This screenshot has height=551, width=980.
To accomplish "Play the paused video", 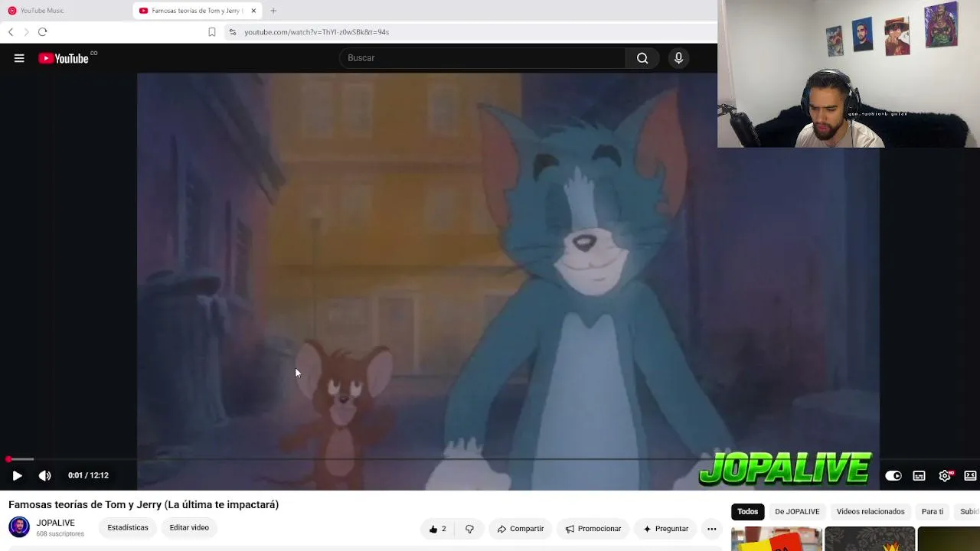I will (x=17, y=475).
